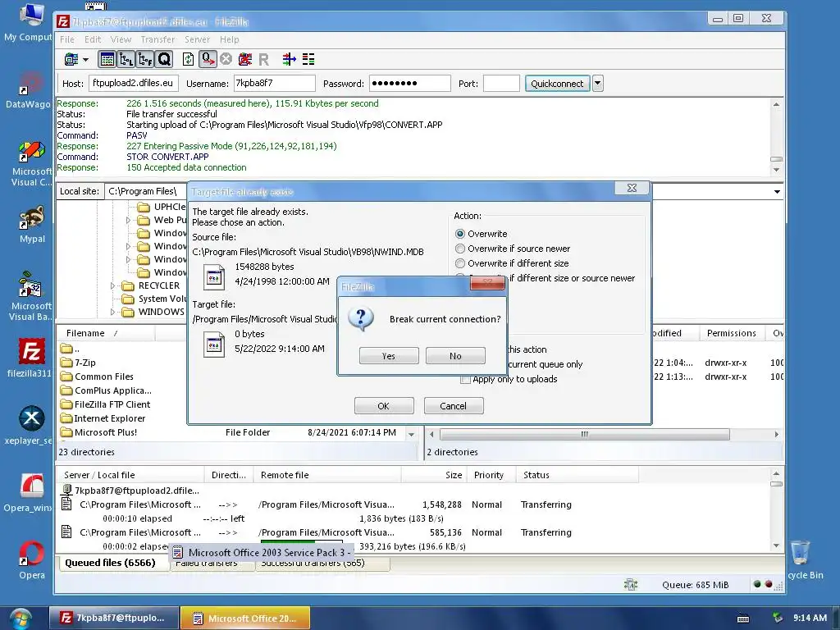The width and height of the screenshot is (840, 630).
Task: Expand the WINDOWS tree node
Action: [x=112, y=312]
